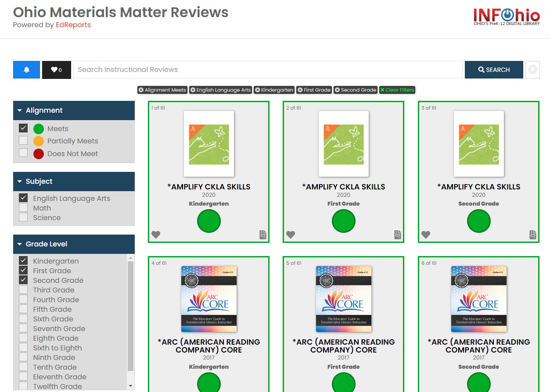Favorite the Amplify CKLA Skills Kindergarten card
Viewport: 550px width, 392px height.
pyautogui.click(x=156, y=235)
